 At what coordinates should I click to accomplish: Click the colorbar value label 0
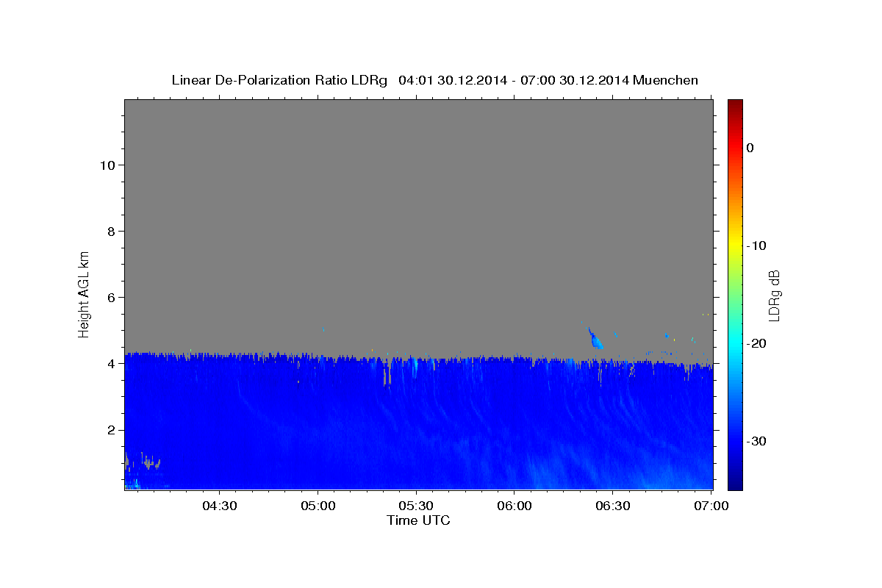click(x=750, y=148)
